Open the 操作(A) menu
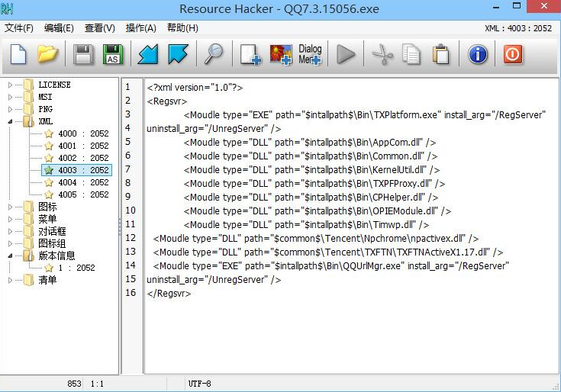The width and height of the screenshot is (561, 392). click(x=140, y=28)
